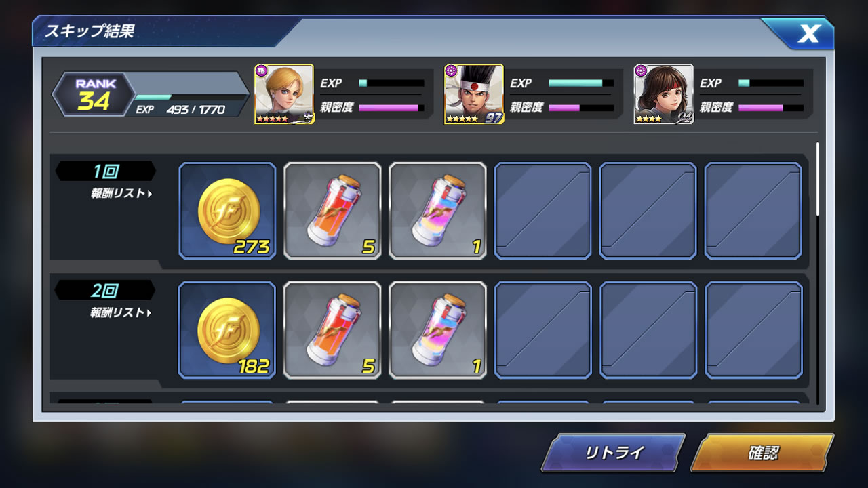Tap the last empty reward slot in round 2
Image resolution: width=868 pixels, height=488 pixels.
(x=753, y=330)
